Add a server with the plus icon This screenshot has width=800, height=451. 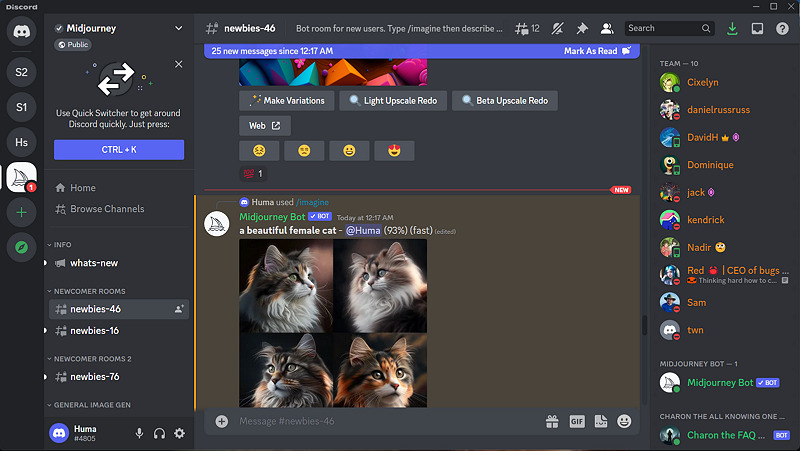[21, 212]
